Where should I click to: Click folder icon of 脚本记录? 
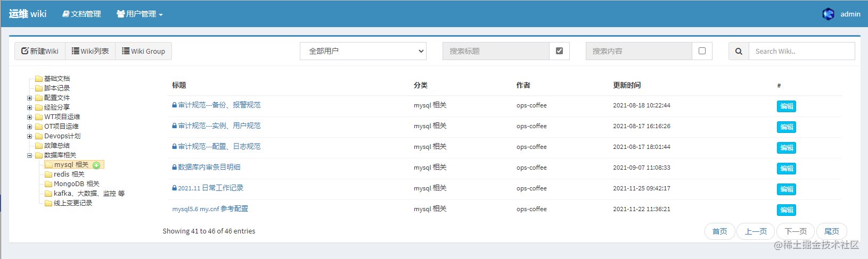[39, 88]
